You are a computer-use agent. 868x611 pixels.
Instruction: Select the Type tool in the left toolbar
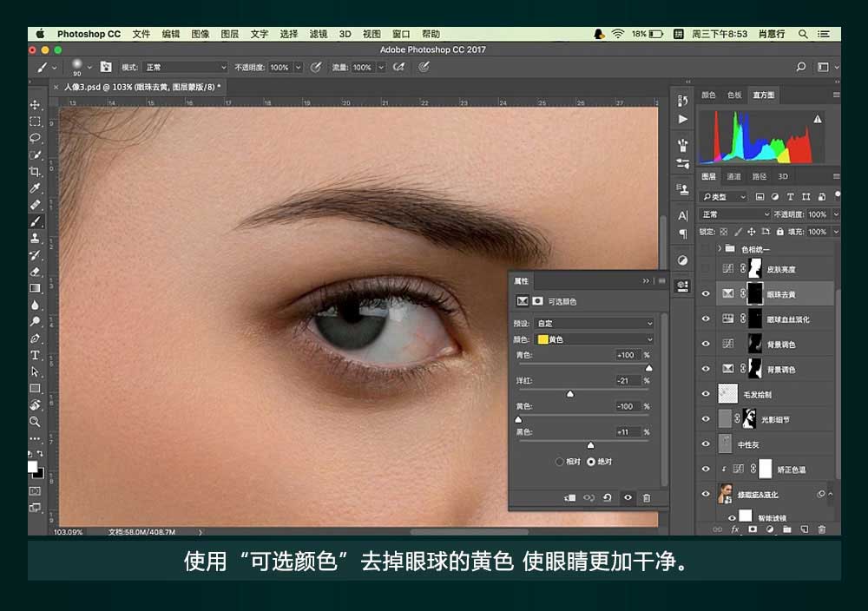click(36, 355)
